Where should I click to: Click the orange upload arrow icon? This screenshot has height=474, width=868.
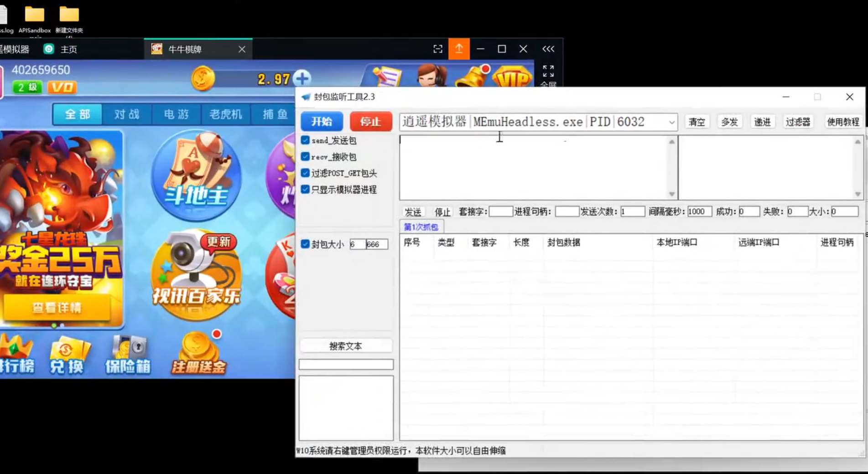[x=459, y=49]
